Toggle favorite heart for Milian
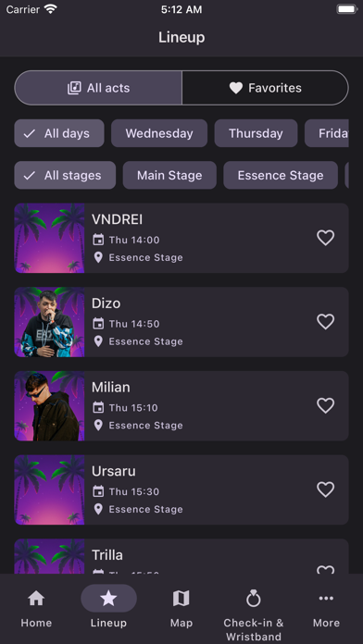Image resolution: width=363 pixels, height=644 pixels. tap(326, 406)
